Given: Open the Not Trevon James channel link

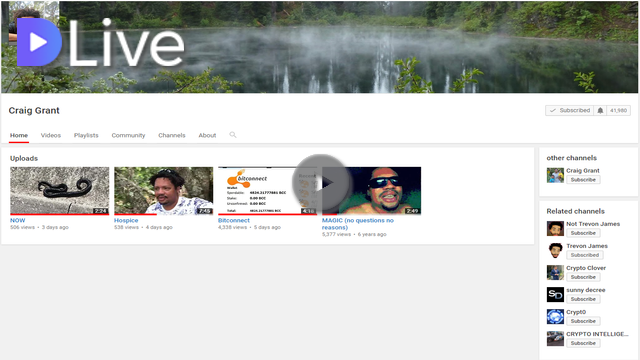Looking at the screenshot, I should click(x=593, y=224).
